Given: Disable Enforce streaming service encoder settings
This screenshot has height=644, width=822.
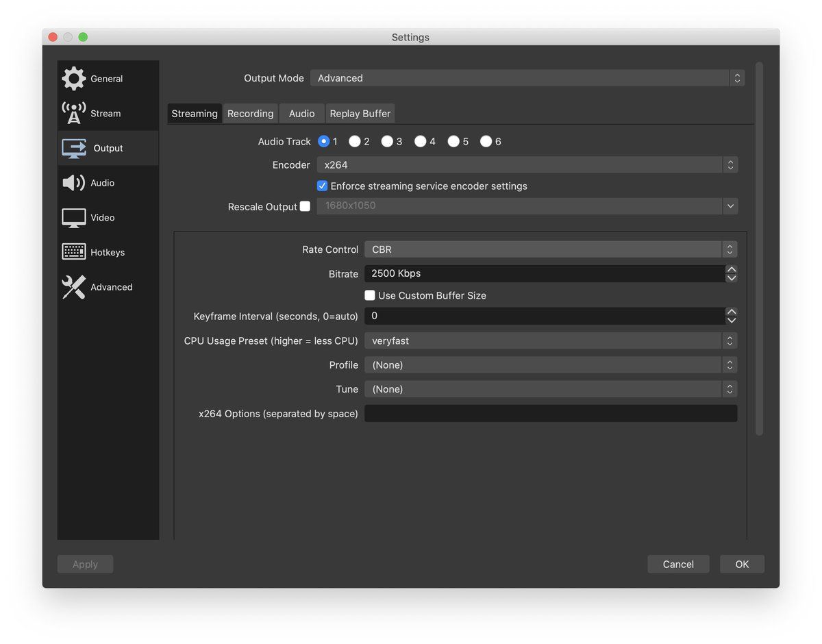Looking at the screenshot, I should pyautogui.click(x=322, y=186).
